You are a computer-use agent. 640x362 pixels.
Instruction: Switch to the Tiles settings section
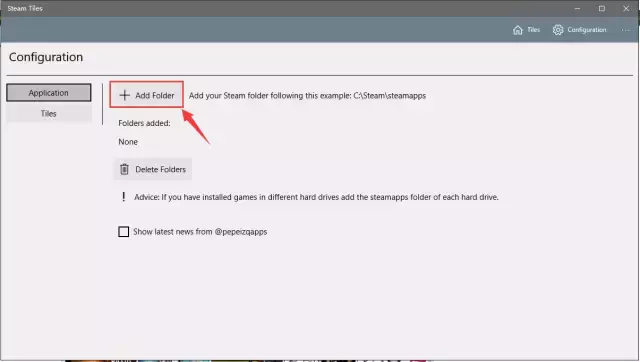pos(49,113)
